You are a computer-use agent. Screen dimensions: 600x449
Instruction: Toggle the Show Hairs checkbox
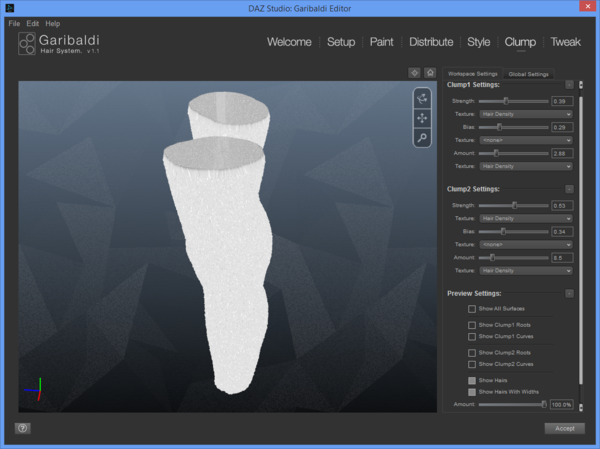pos(472,380)
